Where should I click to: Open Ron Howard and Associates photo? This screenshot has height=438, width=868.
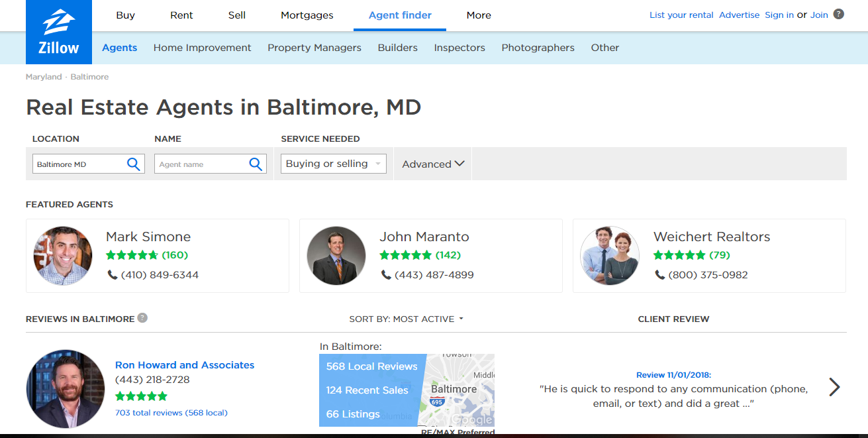(66, 389)
